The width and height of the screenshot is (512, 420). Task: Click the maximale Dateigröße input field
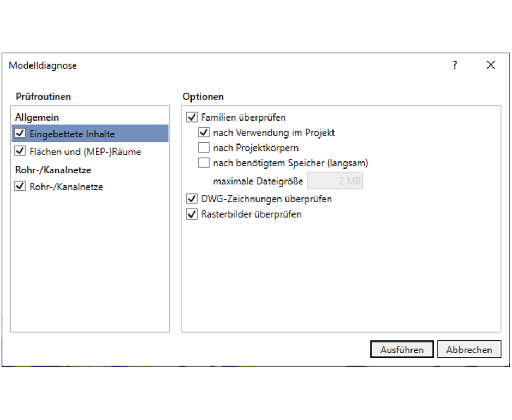point(335,182)
